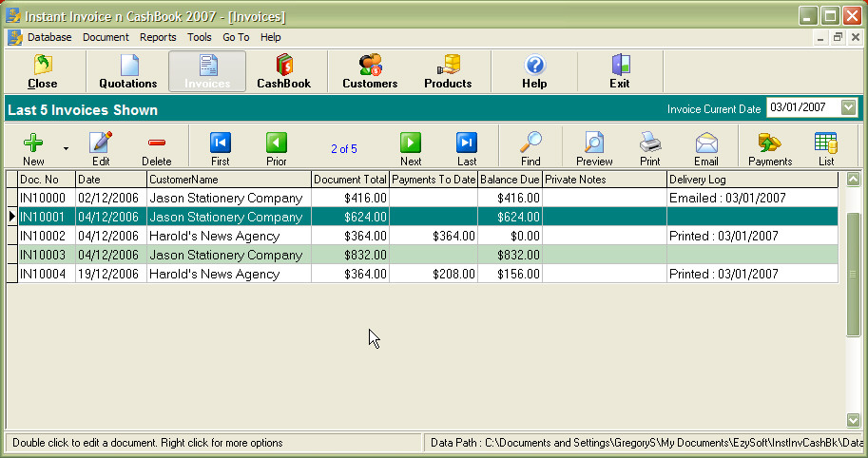Go to the Next invoice record
The width and height of the screenshot is (868, 458).
(x=411, y=149)
